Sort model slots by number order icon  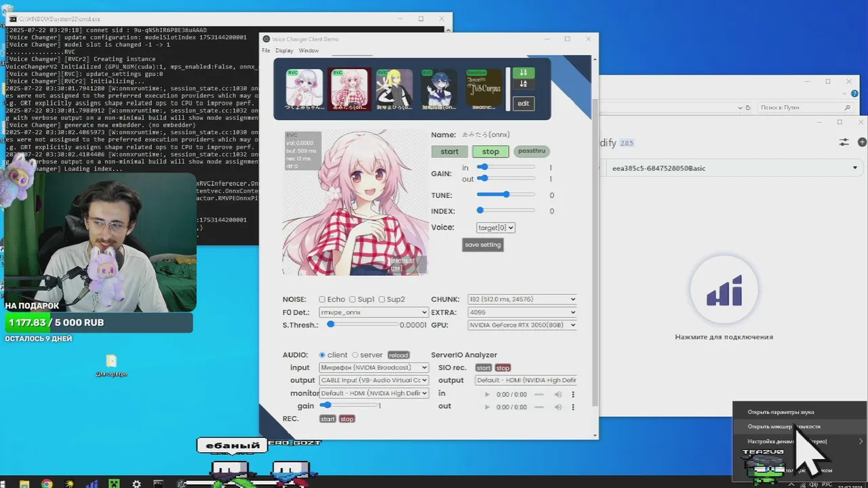[524, 73]
